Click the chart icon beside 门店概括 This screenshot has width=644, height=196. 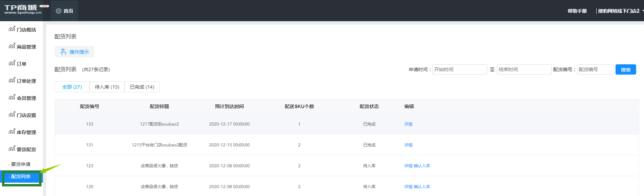12,29
